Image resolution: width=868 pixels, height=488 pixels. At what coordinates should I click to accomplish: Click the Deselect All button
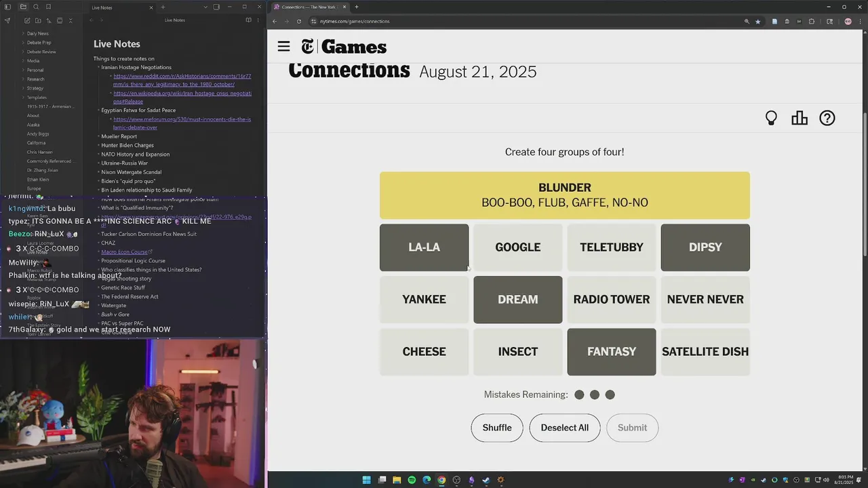coord(565,428)
